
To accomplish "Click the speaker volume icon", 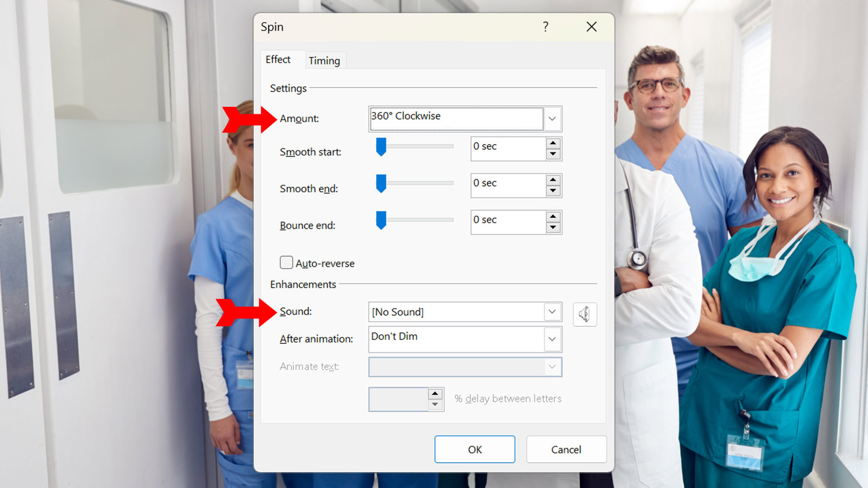I will click(584, 314).
